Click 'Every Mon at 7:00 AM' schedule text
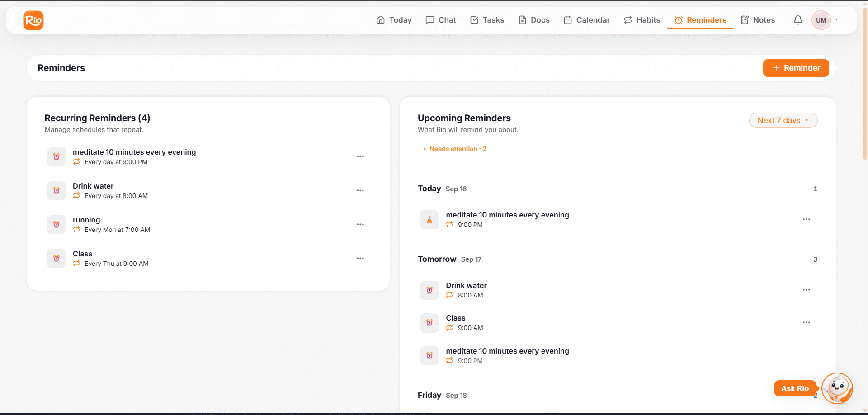Screen dimensions: 868x415 [117, 230]
